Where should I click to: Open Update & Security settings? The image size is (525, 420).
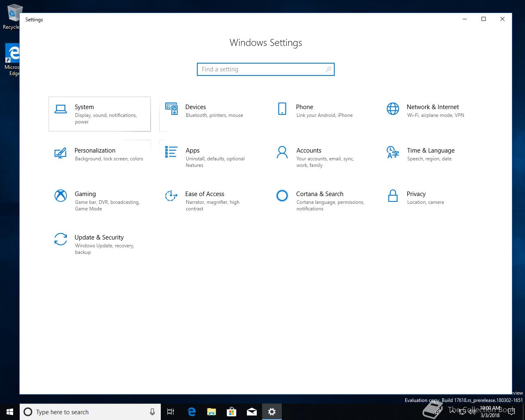tap(100, 244)
